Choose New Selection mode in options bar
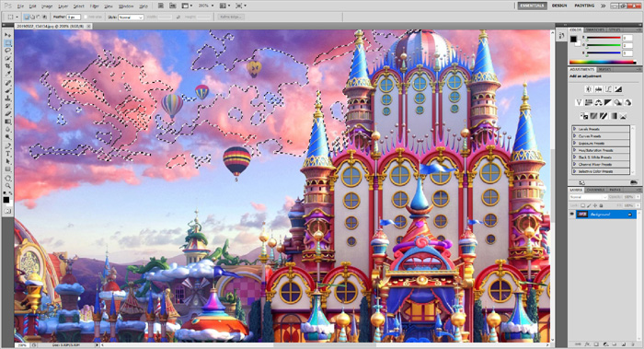The height and width of the screenshot is (349, 644). (27, 17)
